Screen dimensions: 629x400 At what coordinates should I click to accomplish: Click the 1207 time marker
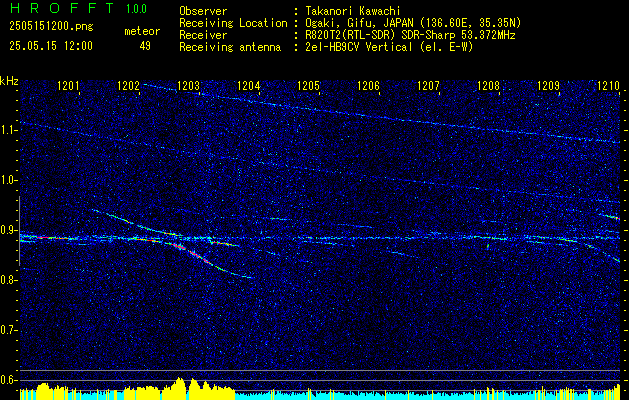click(x=428, y=86)
